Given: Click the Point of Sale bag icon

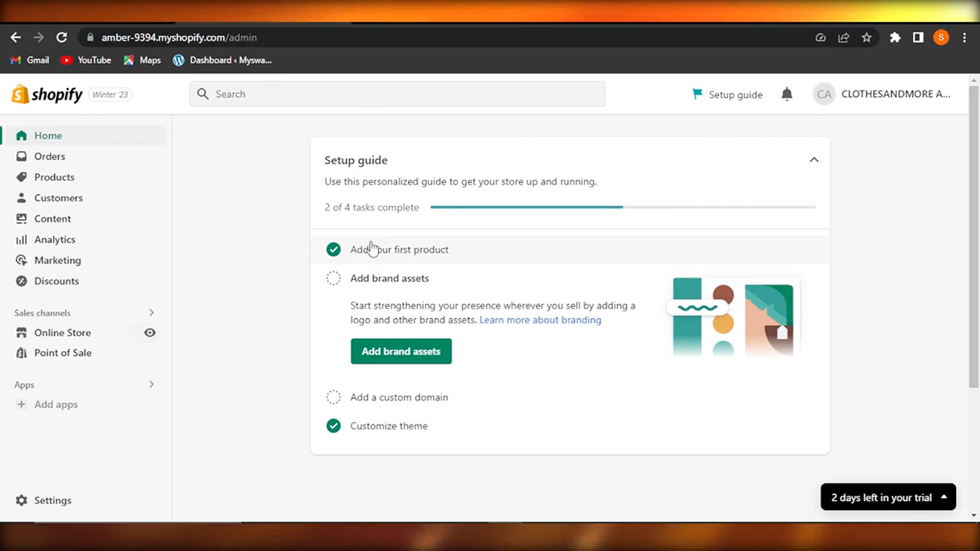Looking at the screenshot, I should pyautogui.click(x=21, y=353).
